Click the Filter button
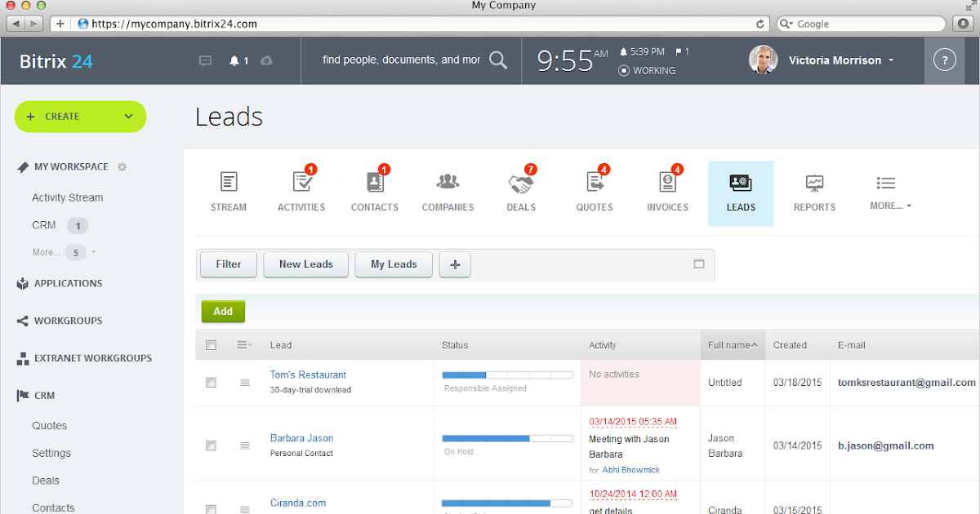This screenshot has width=980, height=514. pyautogui.click(x=229, y=264)
